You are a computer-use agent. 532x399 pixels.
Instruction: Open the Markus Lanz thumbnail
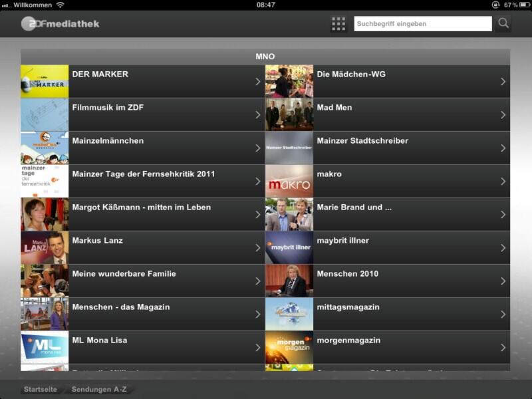45,247
